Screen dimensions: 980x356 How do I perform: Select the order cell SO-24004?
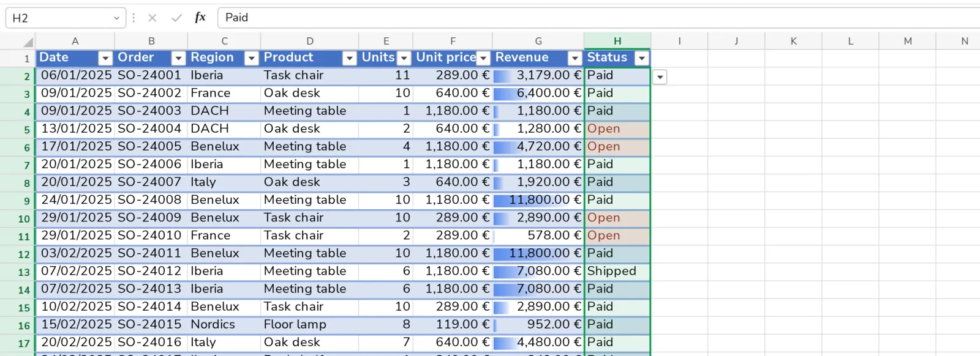151,129
